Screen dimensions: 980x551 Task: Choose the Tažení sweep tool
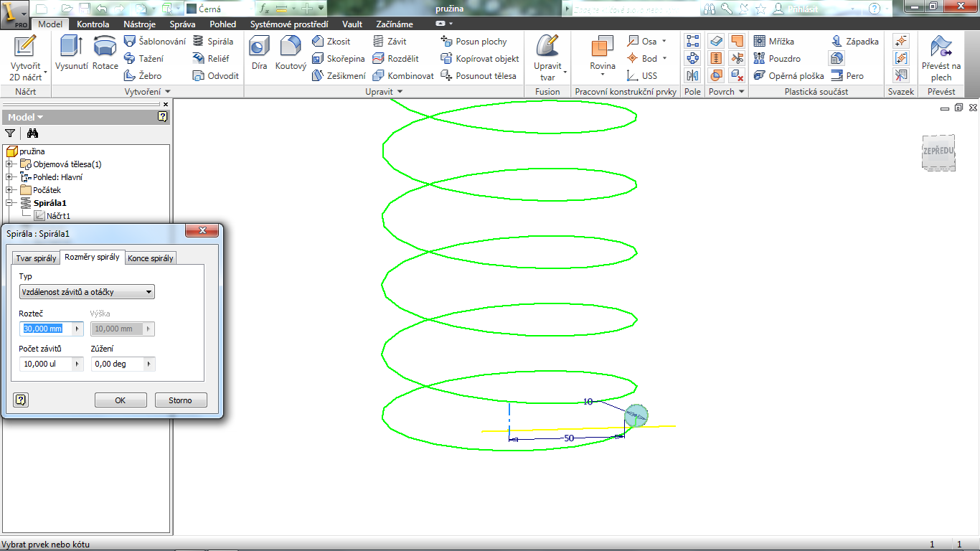[x=144, y=59]
